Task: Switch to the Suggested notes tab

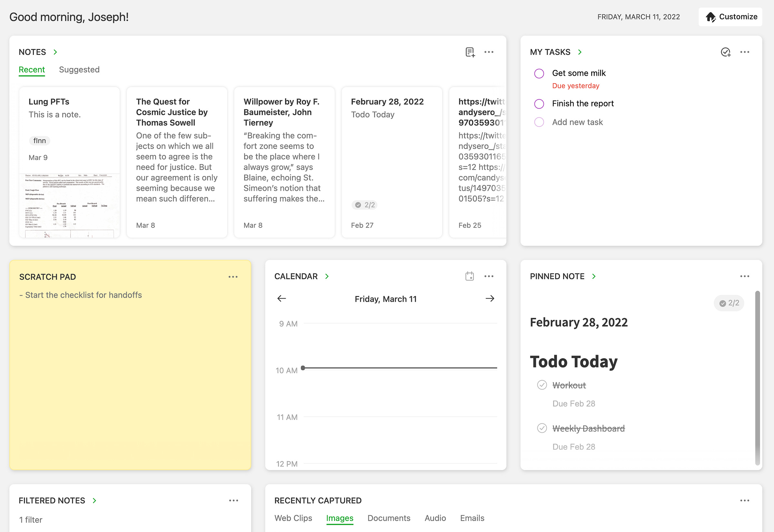Action: click(x=79, y=70)
